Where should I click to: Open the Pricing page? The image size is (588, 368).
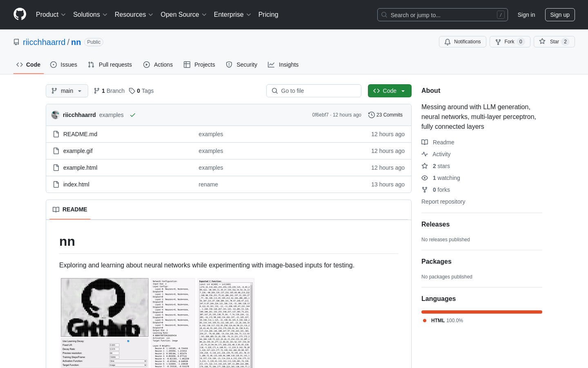[x=268, y=15]
